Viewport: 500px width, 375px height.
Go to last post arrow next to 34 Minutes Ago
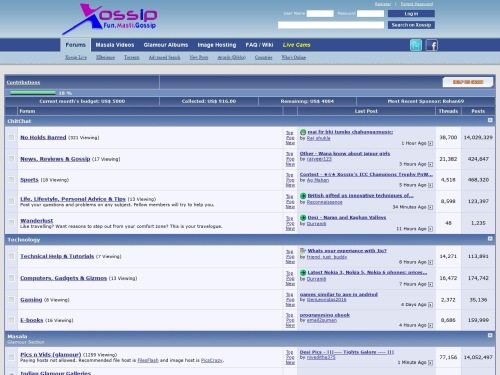coord(430,207)
